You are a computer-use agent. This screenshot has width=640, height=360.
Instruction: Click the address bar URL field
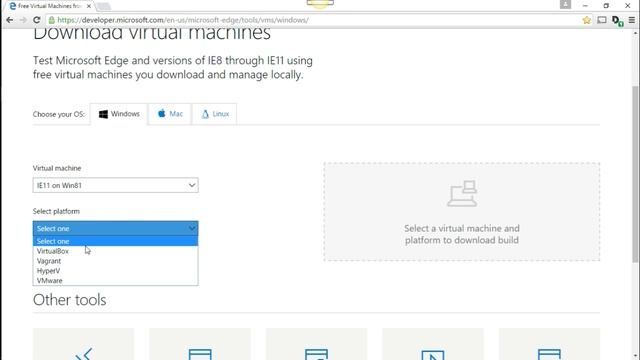click(314, 20)
